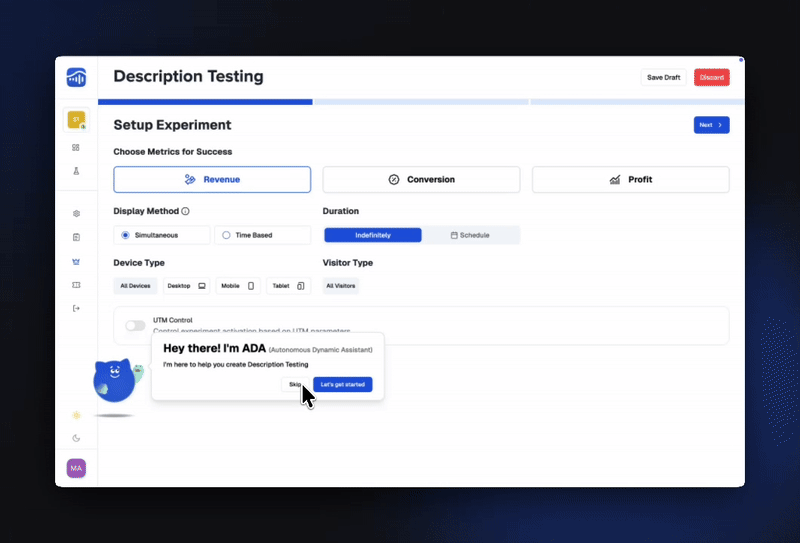Click the Discard button
This screenshot has height=543, width=800.
coord(711,77)
